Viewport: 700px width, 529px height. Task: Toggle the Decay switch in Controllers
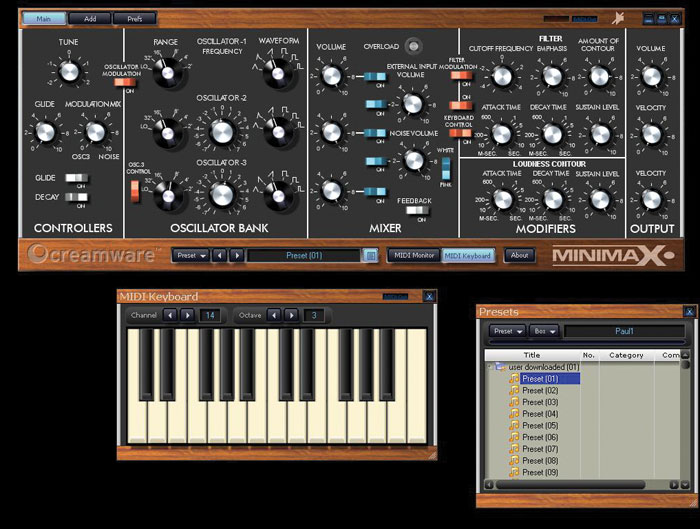76,197
